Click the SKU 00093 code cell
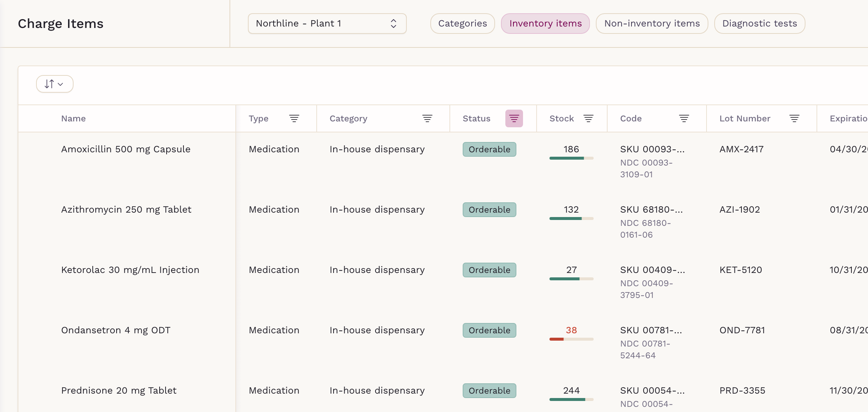868x412 pixels. pyautogui.click(x=652, y=149)
